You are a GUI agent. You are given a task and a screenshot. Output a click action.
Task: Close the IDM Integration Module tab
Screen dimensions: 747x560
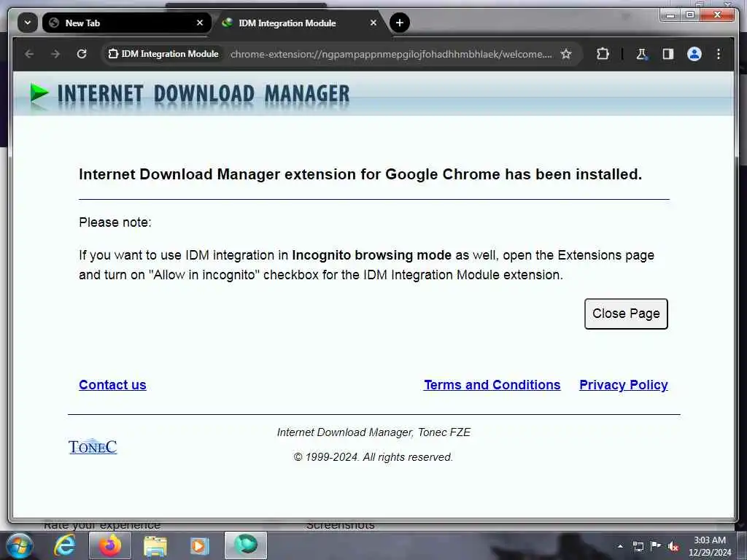pos(373,23)
